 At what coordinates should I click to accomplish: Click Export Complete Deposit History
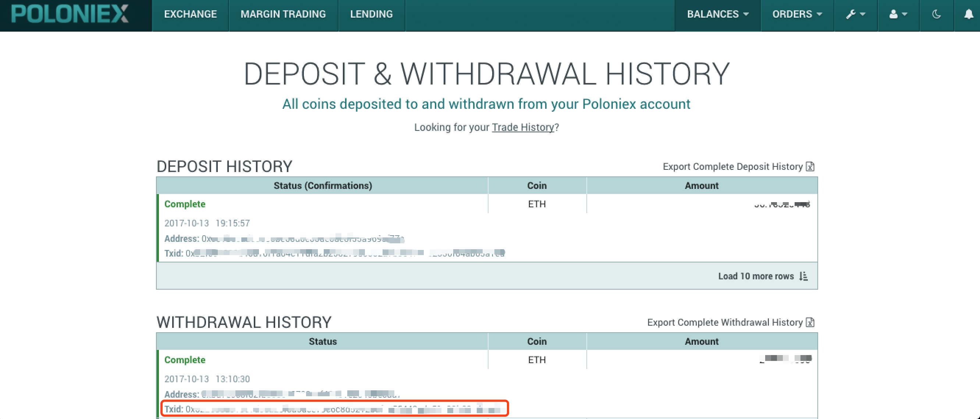[x=732, y=166]
